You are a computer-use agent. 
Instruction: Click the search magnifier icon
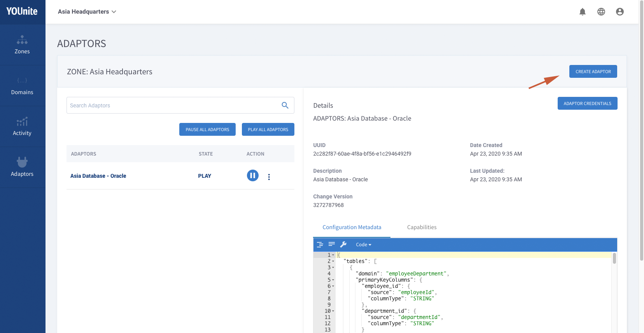click(285, 105)
